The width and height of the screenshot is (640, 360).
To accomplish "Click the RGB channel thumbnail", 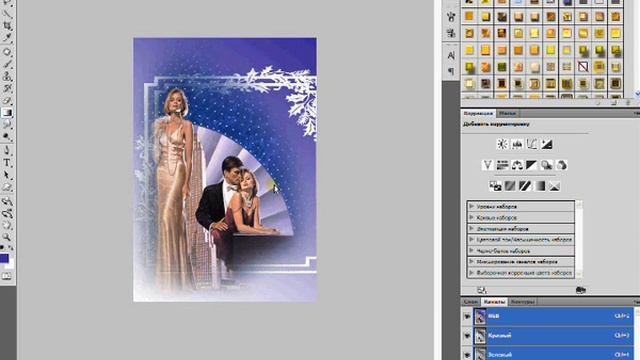I will coord(480,316).
